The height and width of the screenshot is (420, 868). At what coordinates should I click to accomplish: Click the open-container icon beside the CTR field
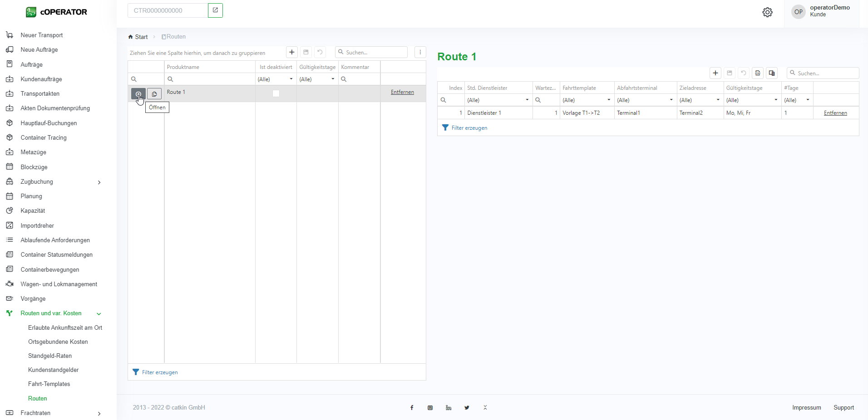pyautogui.click(x=215, y=10)
